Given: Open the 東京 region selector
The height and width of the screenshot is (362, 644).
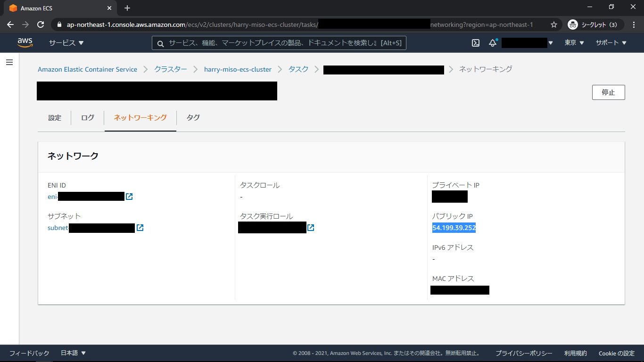Looking at the screenshot, I should click(574, 43).
